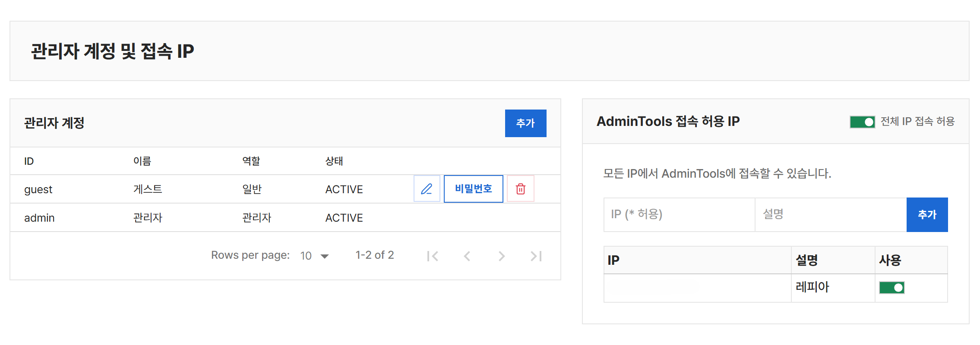980x345 pixels.
Task: Click ACTIVE status in admin row
Action: (344, 218)
